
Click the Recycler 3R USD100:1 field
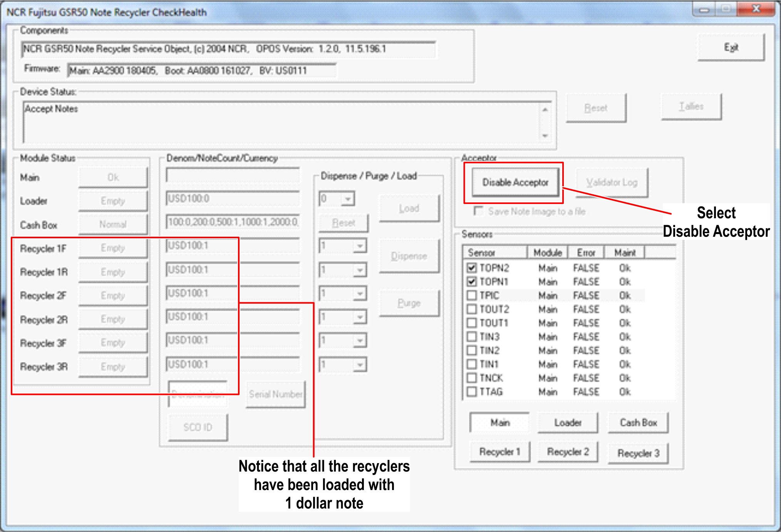(233, 364)
